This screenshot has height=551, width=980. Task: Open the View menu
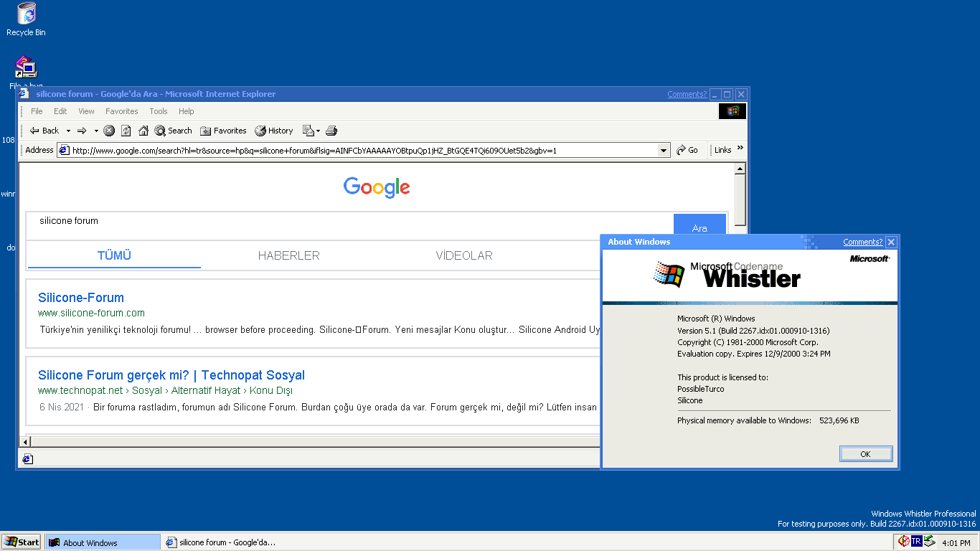(x=86, y=111)
